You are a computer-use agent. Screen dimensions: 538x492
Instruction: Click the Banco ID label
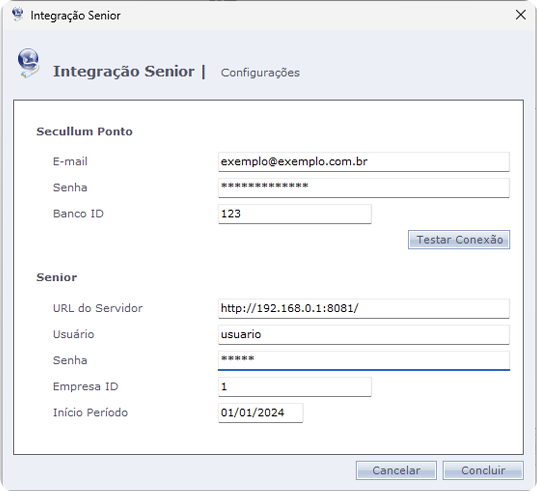78,214
